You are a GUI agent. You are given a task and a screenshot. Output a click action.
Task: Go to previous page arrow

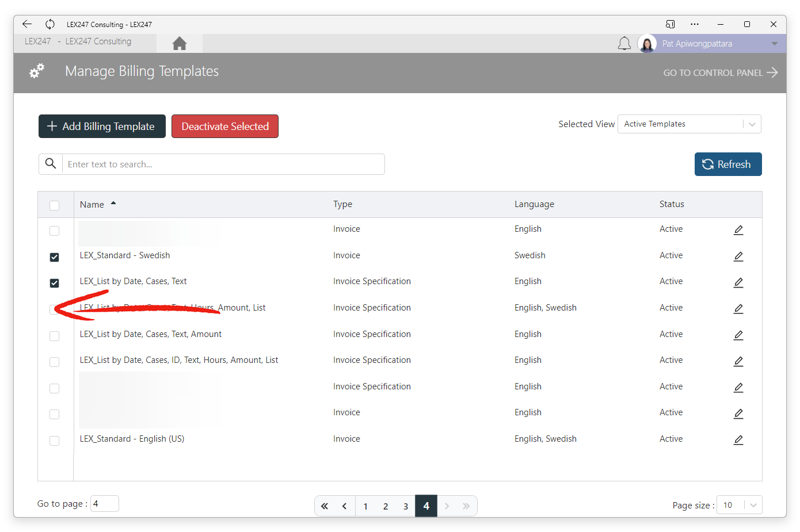tap(345, 506)
